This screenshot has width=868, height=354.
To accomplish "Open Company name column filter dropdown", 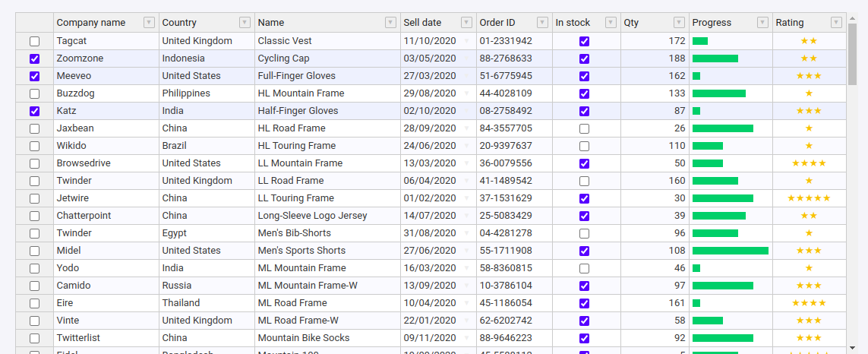I will click(x=149, y=23).
